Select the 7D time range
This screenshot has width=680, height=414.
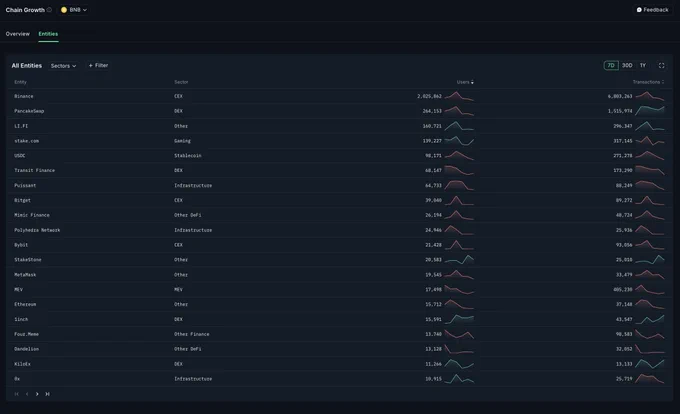click(611, 65)
